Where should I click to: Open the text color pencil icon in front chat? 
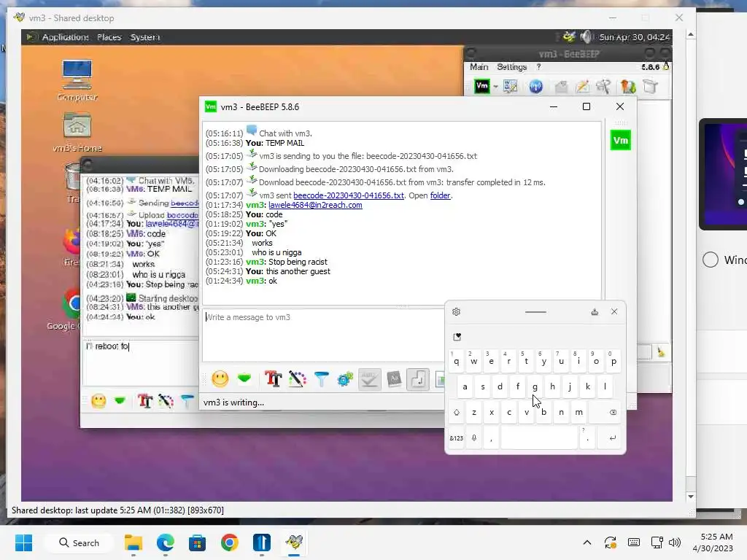pyautogui.click(x=298, y=379)
